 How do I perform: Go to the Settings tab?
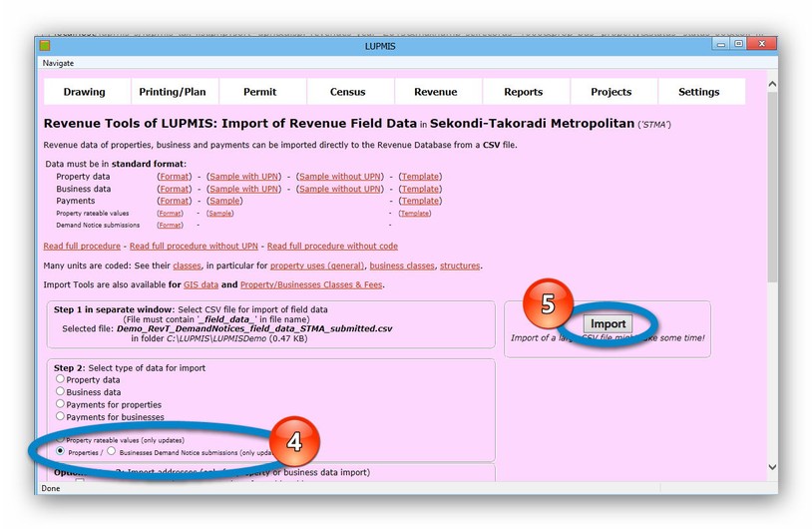click(x=699, y=92)
